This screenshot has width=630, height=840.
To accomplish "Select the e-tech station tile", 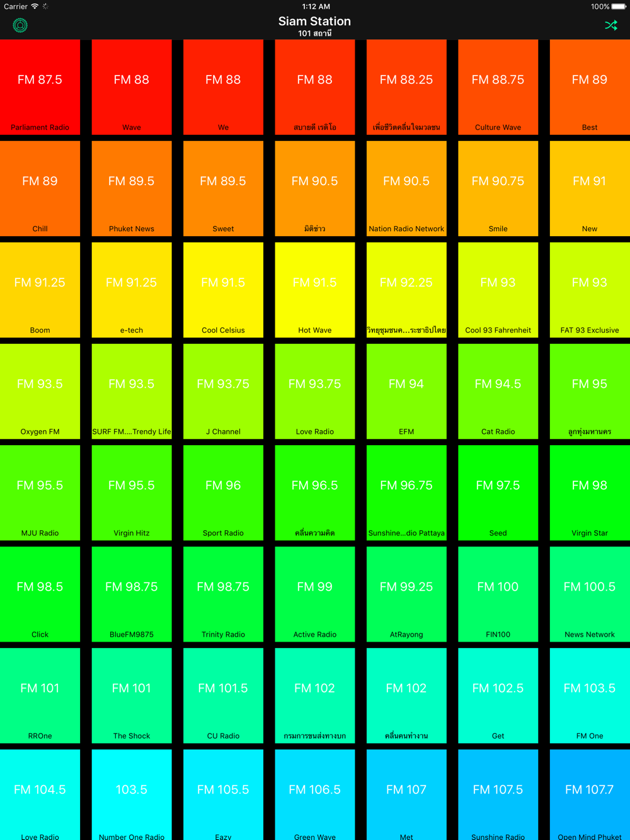I will (x=132, y=290).
